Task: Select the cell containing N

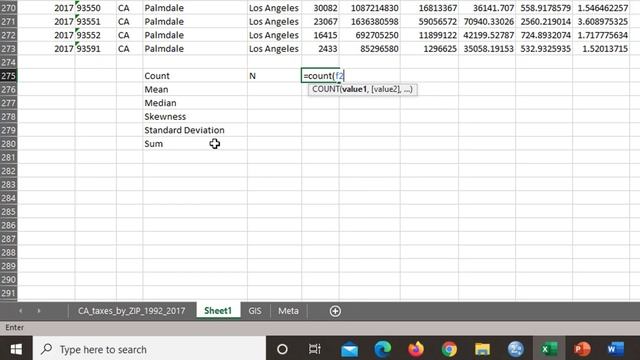Action: click(x=274, y=76)
